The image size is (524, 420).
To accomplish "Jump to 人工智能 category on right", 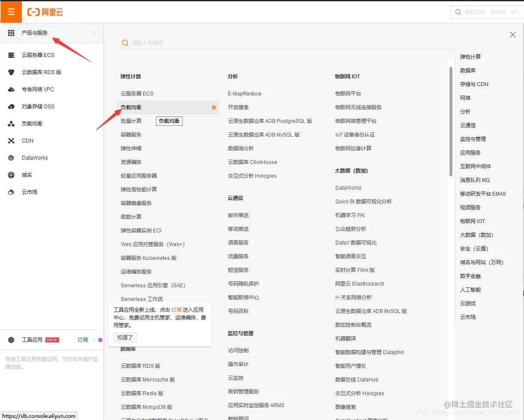I will (x=470, y=290).
